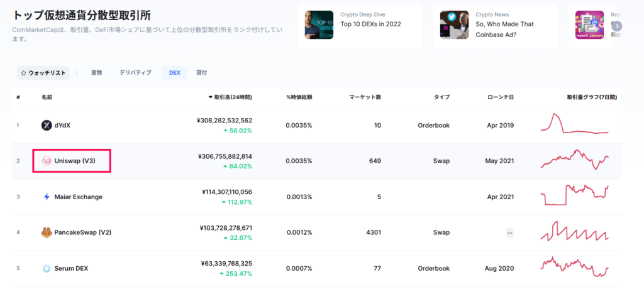This screenshot has height=287, width=644.
Task: Open the PancakeSwap (V2) link
Action: 83,232
